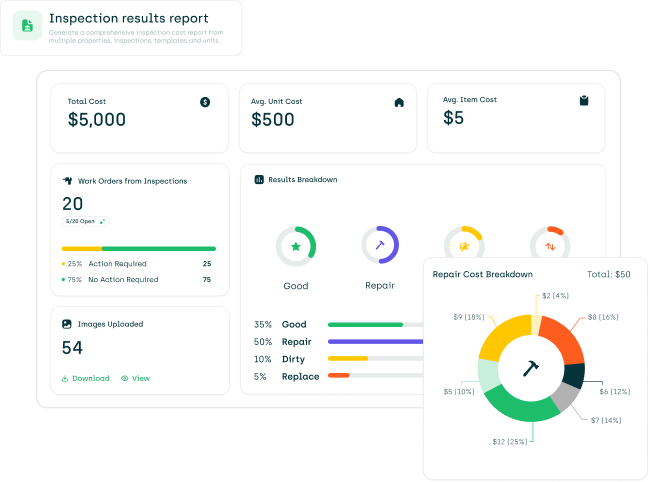Expand the 5/20 Open work orders badge

[x=85, y=221]
